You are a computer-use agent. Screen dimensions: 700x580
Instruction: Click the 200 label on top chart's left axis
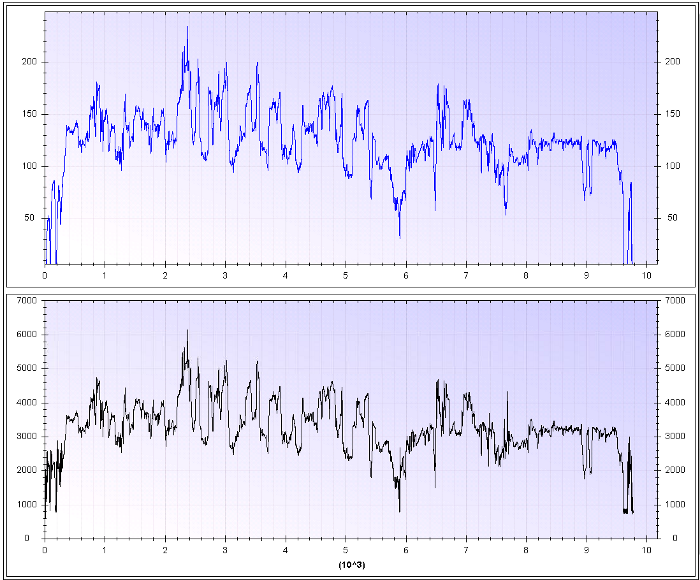pos(29,62)
